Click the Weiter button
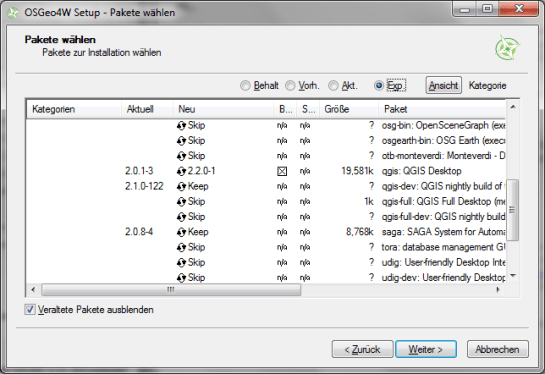 (x=426, y=349)
